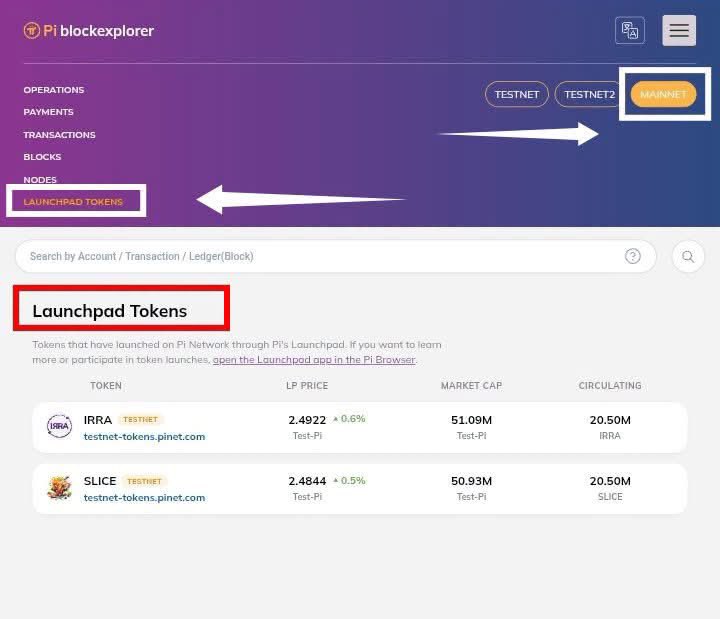Open the Nodes menu item

point(40,180)
